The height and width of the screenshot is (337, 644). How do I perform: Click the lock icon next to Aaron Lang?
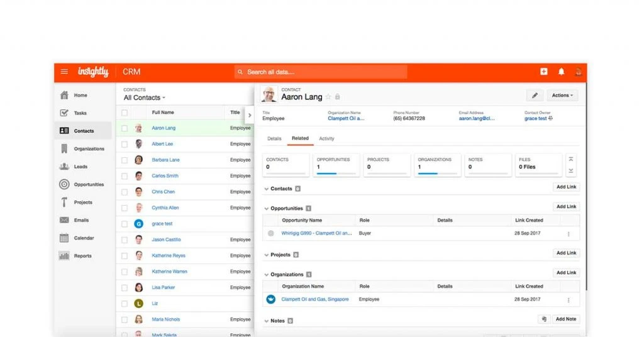(x=337, y=97)
